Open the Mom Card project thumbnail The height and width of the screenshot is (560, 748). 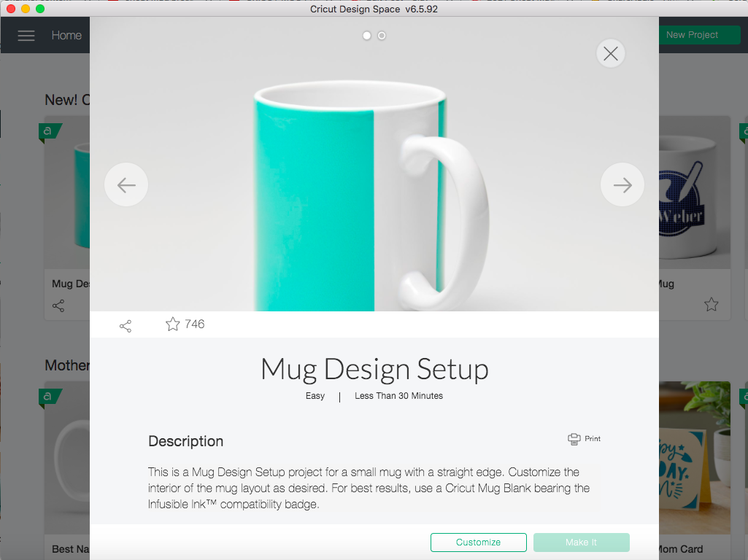click(x=695, y=457)
